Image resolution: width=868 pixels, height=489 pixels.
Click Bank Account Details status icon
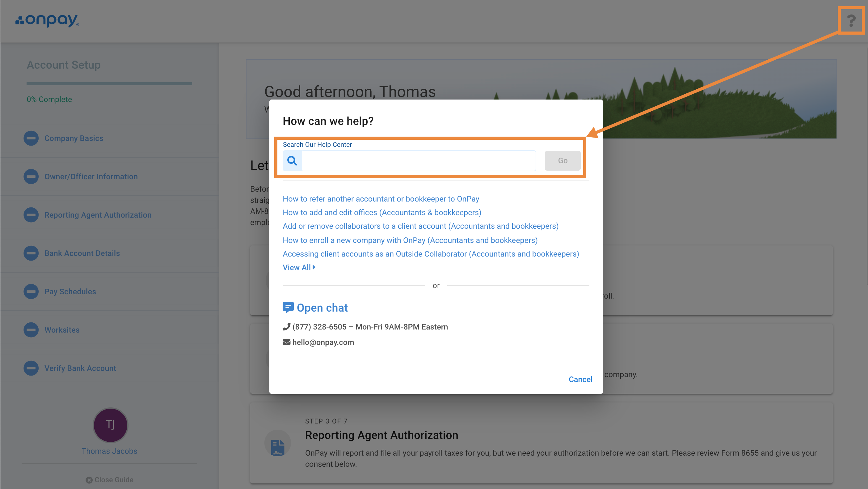31,253
